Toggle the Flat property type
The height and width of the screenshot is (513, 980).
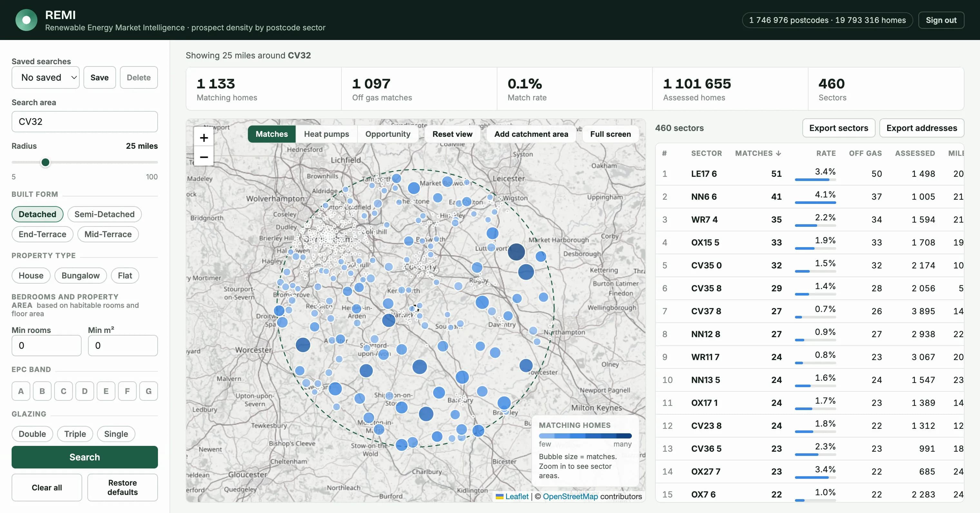click(125, 275)
